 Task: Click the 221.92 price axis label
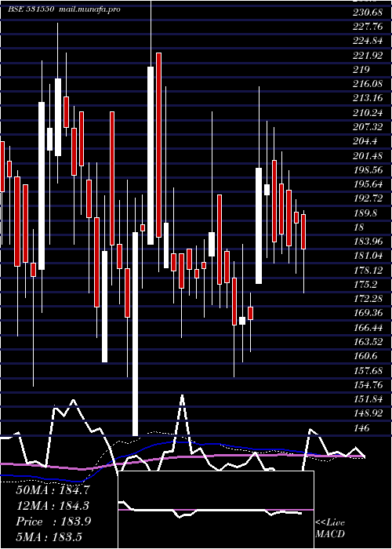point(368,56)
